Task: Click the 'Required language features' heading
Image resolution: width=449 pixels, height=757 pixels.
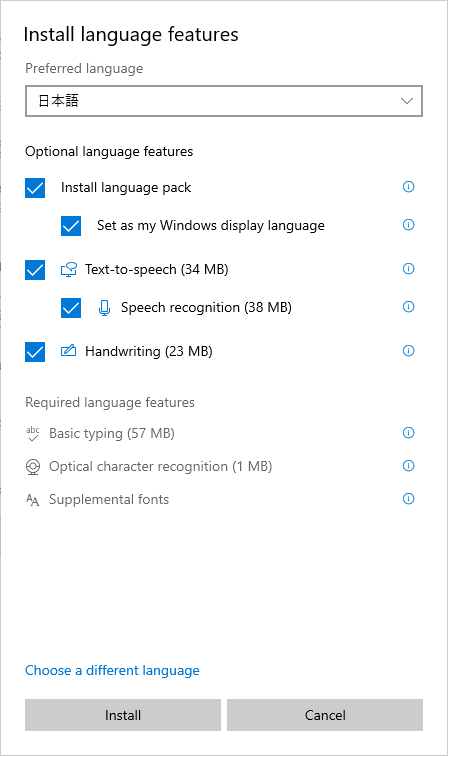Action: pyautogui.click(x=110, y=402)
